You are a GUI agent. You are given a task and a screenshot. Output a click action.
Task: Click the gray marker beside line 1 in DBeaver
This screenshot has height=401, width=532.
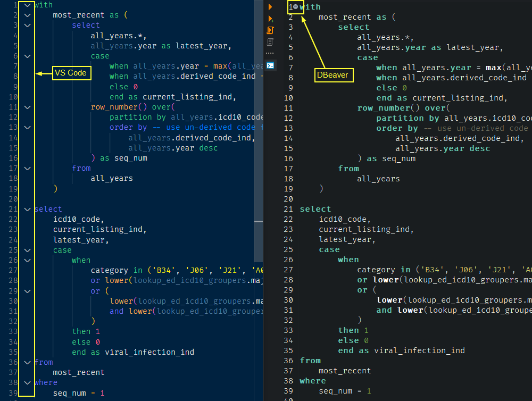(296, 7)
